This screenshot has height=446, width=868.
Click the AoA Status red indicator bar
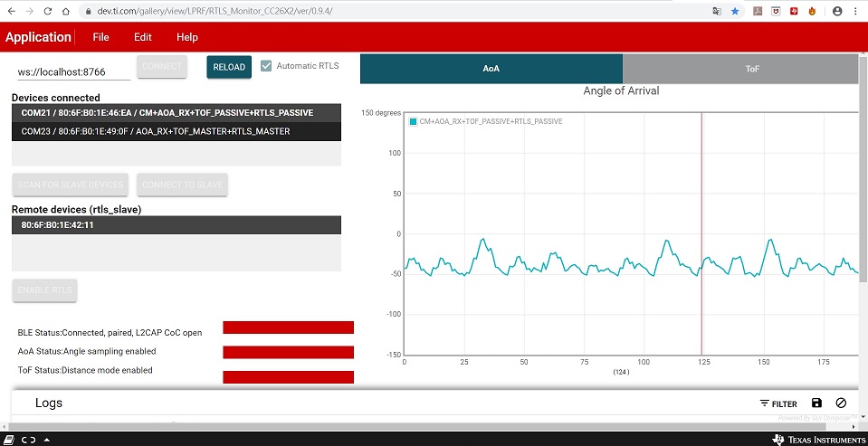[x=288, y=352]
